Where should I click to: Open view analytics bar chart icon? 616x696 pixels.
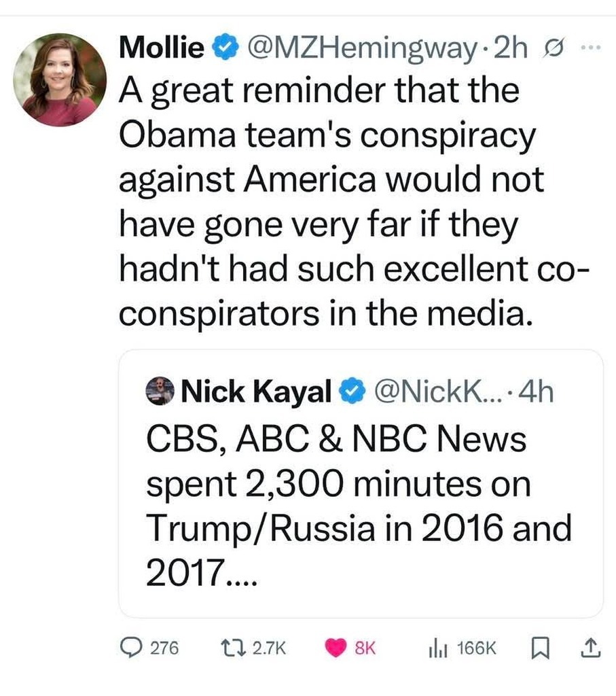coord(435,649)
